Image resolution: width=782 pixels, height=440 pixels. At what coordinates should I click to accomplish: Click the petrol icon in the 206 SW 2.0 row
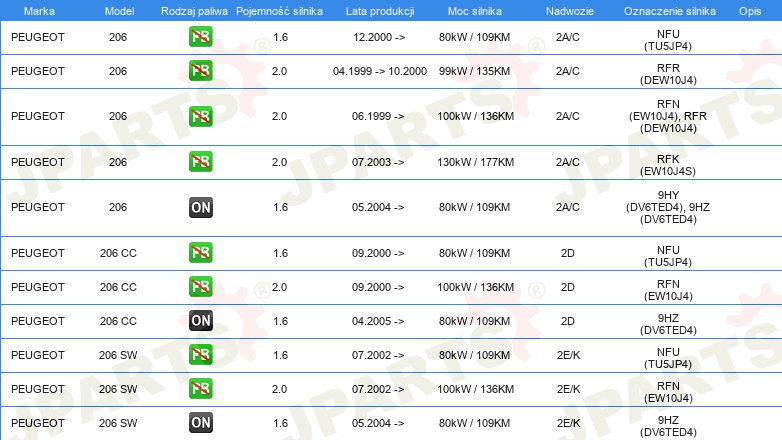coord(200,388)
